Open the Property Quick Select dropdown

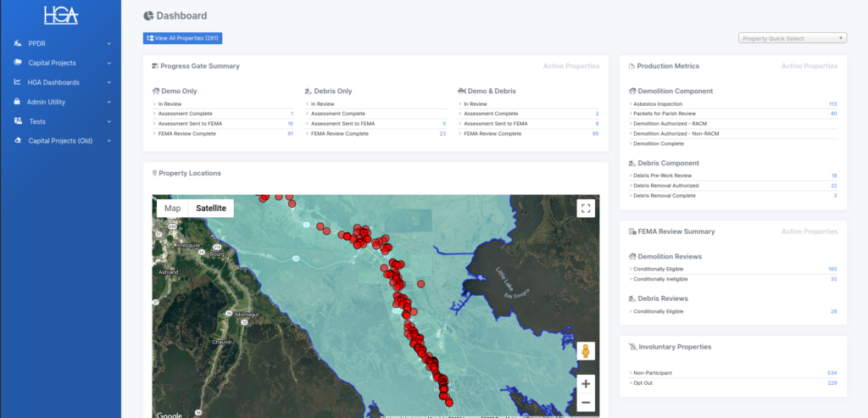[x=793, y=38]
